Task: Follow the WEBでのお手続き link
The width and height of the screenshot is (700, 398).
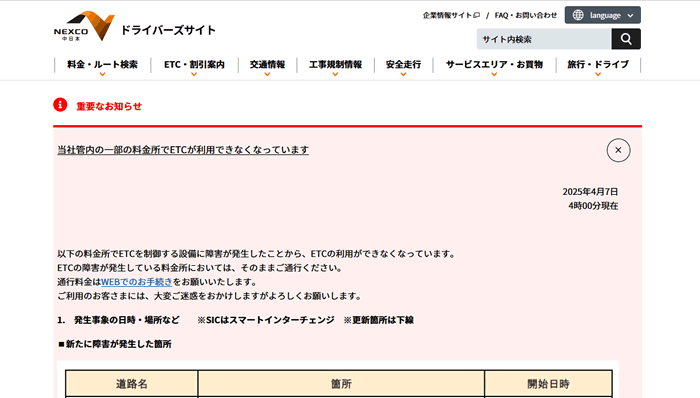Action: (137, 282)
